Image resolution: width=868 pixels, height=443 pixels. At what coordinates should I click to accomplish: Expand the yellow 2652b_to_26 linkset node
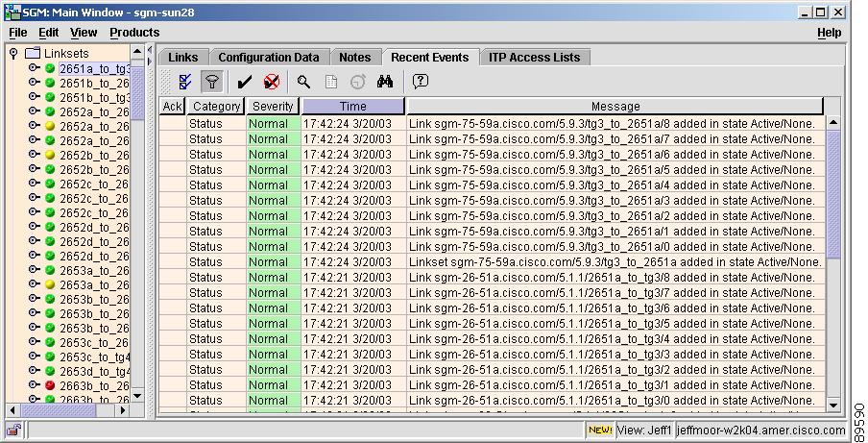click(x=35, y=154)
